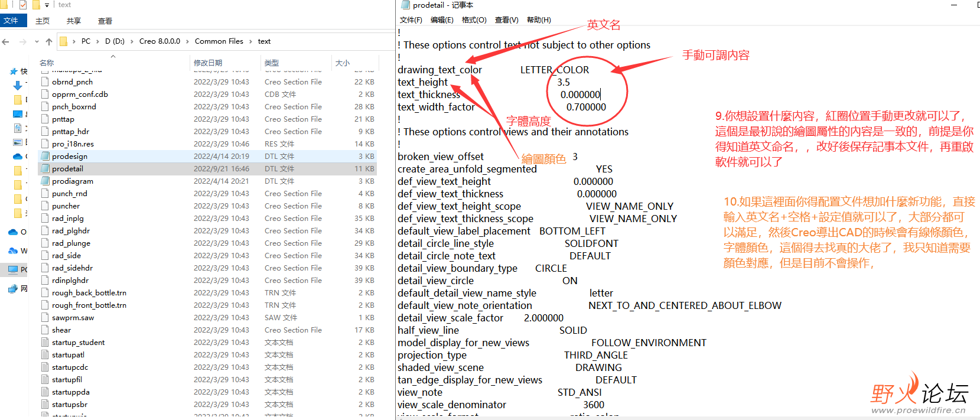Click the 11 KB size of prodetail

364,169
